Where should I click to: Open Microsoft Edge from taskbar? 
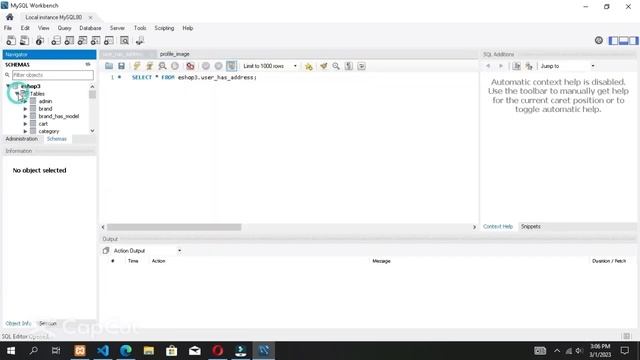(126, 350)
